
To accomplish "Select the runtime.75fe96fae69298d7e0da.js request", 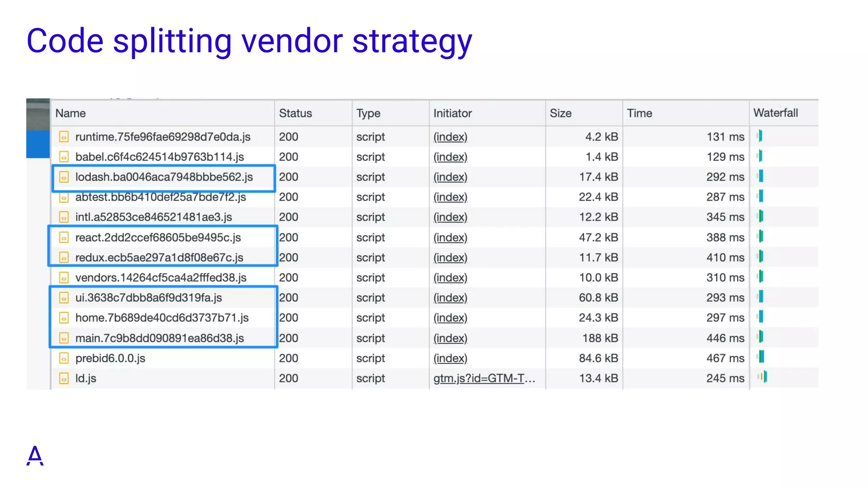I will [x=163, y=137].
